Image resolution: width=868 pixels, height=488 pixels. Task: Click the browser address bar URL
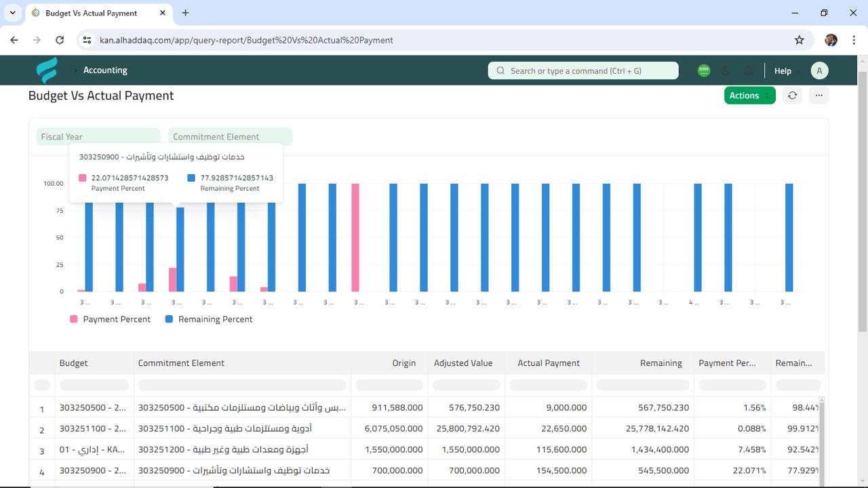tap(246, 40)
